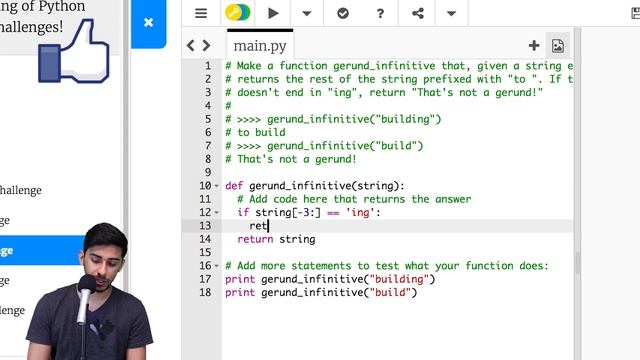640x360 pixels.
Task: Click the checkmark check icon
Action: click(343, 13)
